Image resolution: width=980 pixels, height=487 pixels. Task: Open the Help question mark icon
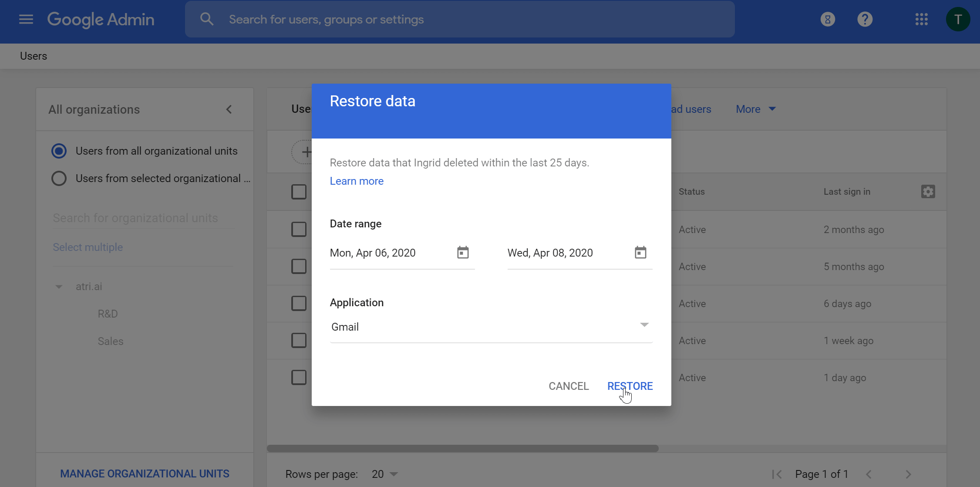(865, 19)
